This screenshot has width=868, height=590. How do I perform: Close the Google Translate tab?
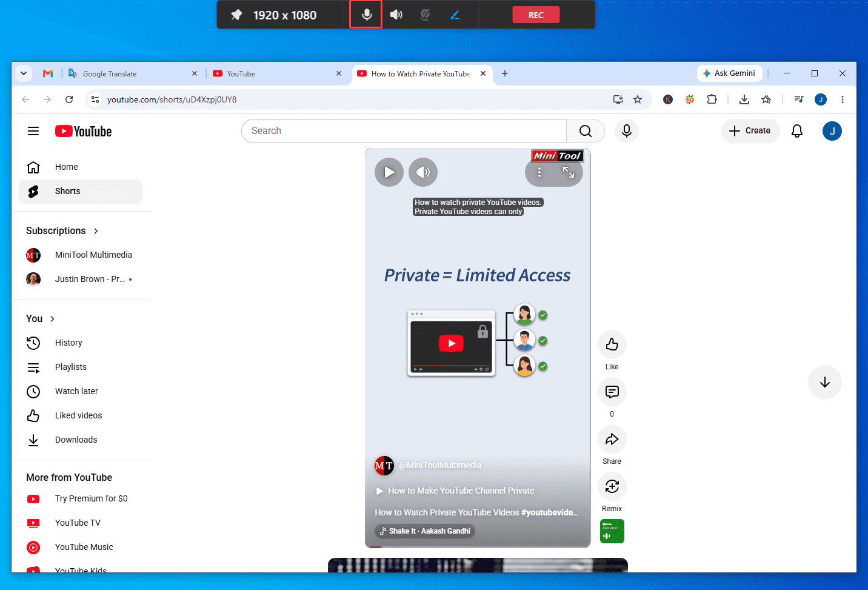(x=195, y=73)
